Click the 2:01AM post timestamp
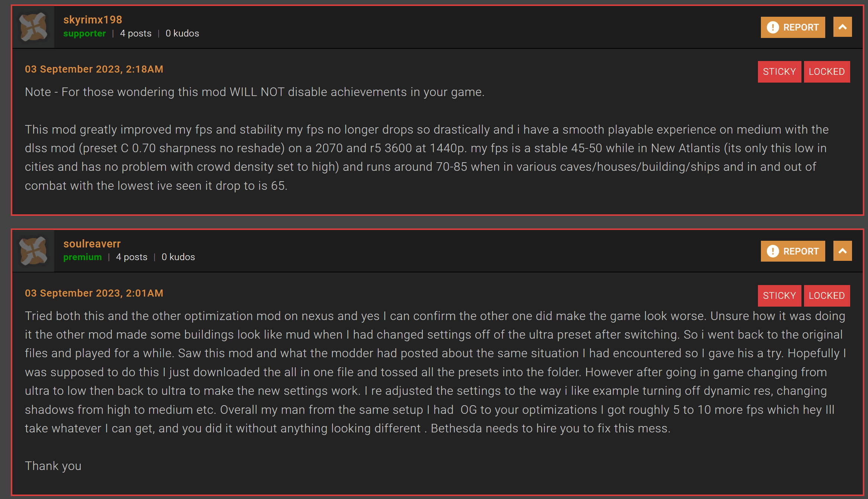Image resolution: width=868 pixels, height=499 pixels. tap(94, 293)
